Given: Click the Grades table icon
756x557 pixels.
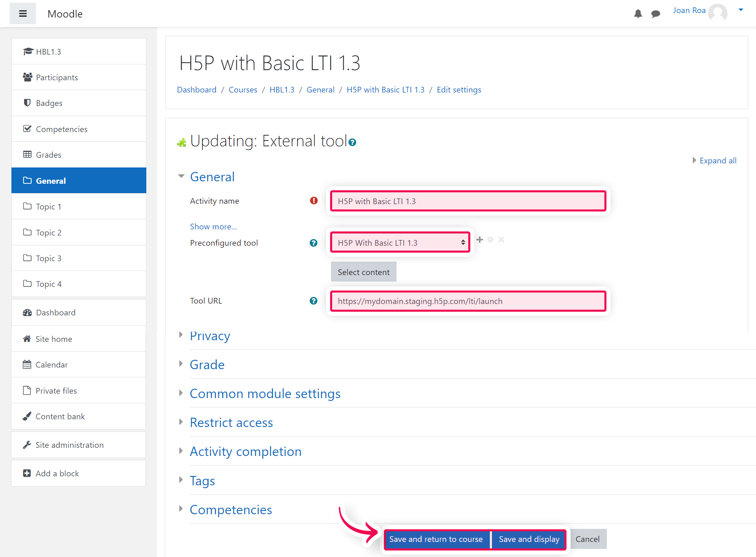Looking at the screenshot, I should (x=27, y=154).
